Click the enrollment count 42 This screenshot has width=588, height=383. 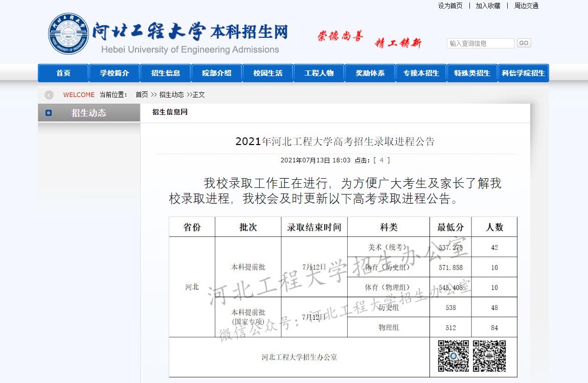[x=494, y=248]
